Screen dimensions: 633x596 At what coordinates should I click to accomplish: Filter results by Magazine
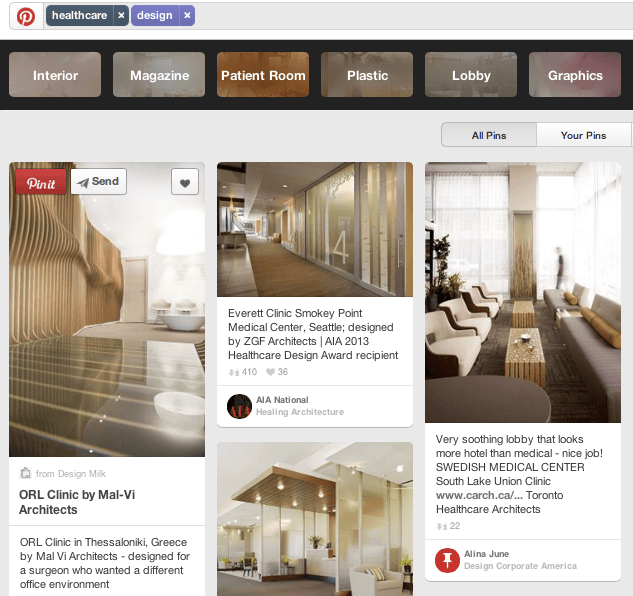click(159, 75)
